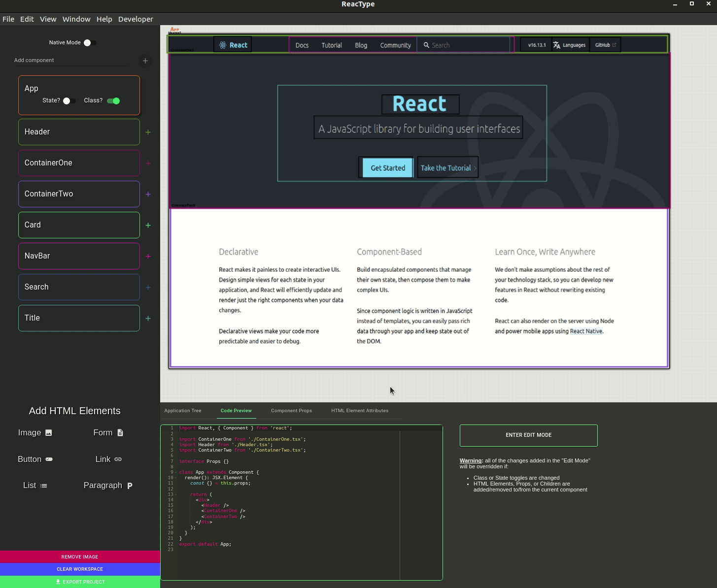Collapse code fold at line 10

pos(176,478)
